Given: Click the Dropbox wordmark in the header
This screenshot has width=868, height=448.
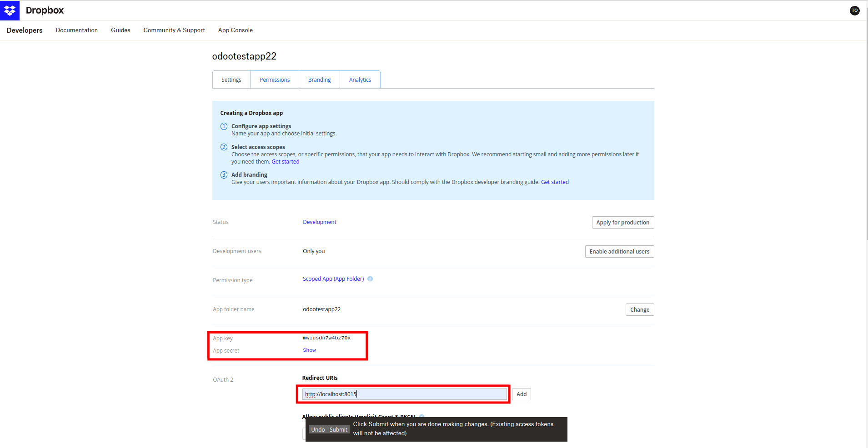Looking at the screenshot, I should click(45, 10).
